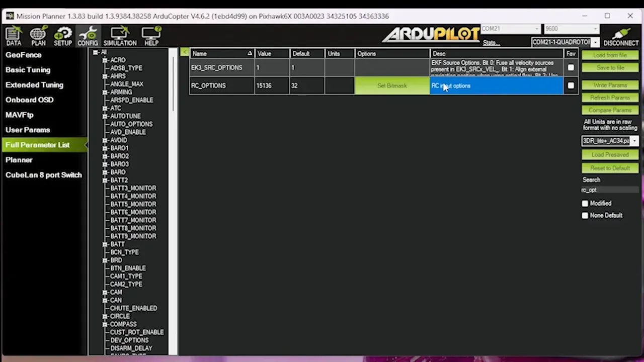Open the HELP screen
The width and height of the screenshot is (644, 362).
(x=151, y=36)
